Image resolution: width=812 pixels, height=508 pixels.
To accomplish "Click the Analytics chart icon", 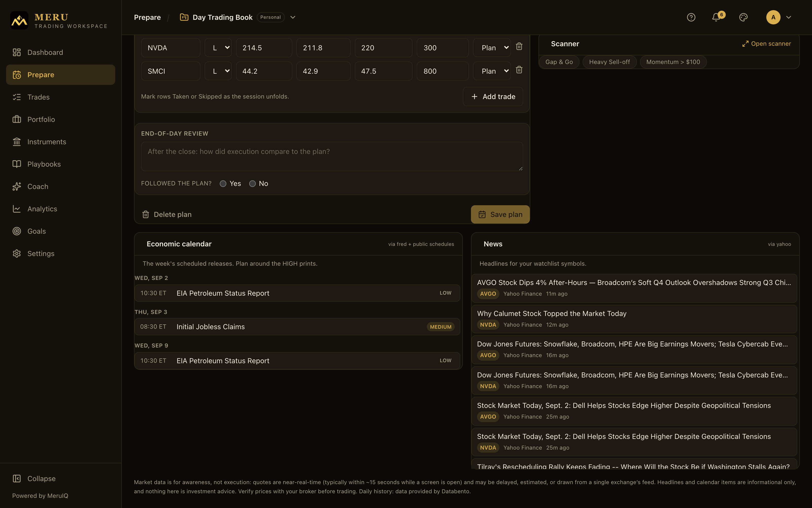I will click(x=17, y=209).
